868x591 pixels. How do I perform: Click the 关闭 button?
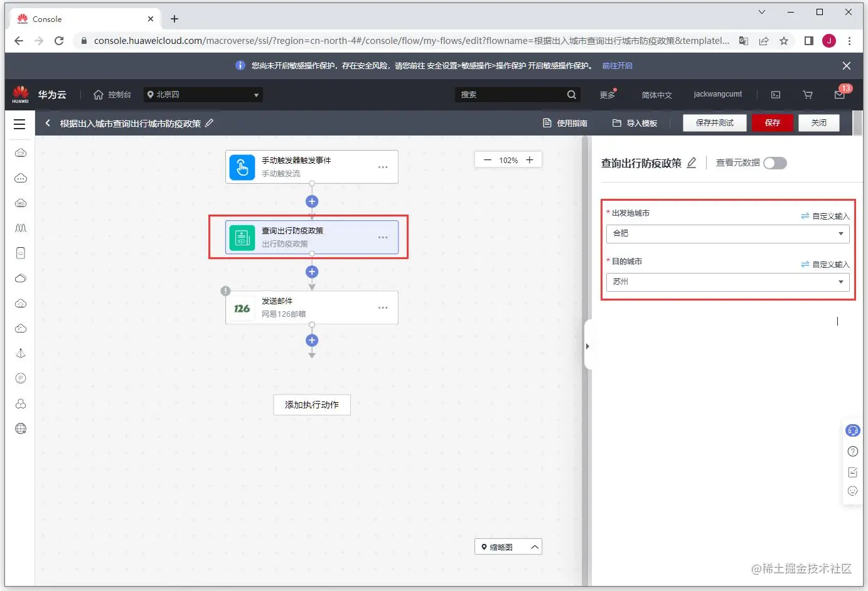point(818,123)
